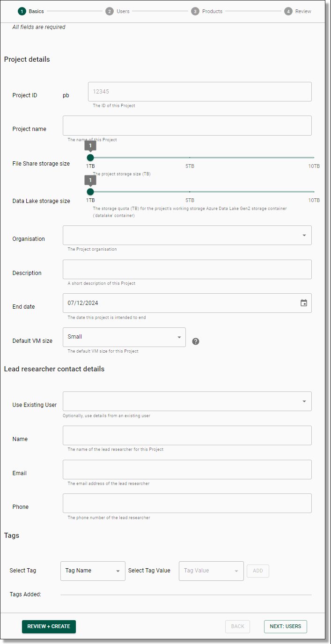Click the Project name input field

pyautogui.click(x=187, y=125)
